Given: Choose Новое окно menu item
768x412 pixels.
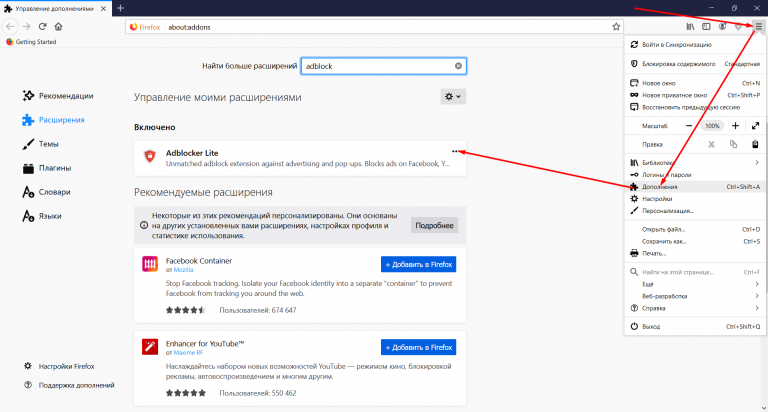Looking at the screenshot, I should click(695, 83).
